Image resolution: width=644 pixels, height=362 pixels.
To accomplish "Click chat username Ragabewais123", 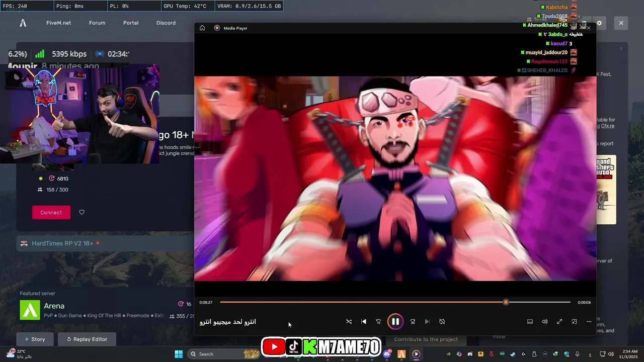I will pyautogui.click(x=549, y=61).
